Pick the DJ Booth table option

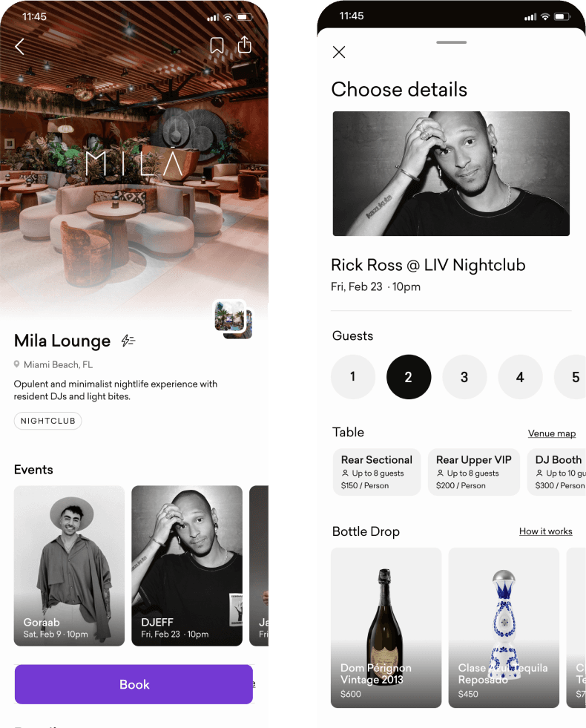pyautogui.click(x=557, y=472)
